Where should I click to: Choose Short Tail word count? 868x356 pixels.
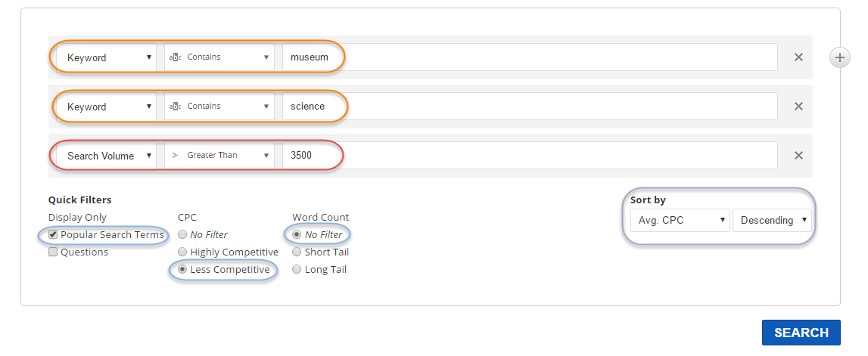point(297,252)
